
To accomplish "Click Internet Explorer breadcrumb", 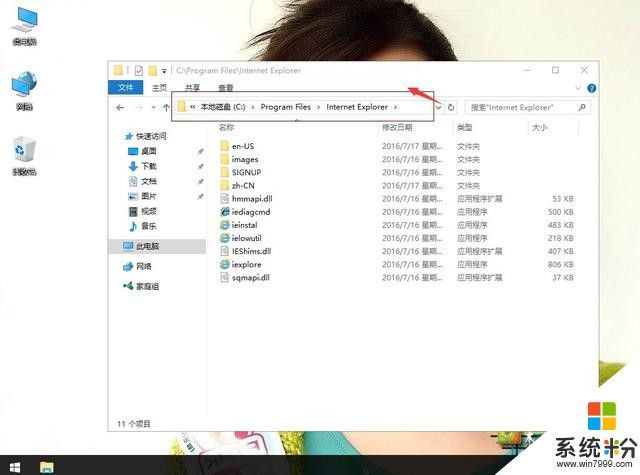I will point(357,107).
